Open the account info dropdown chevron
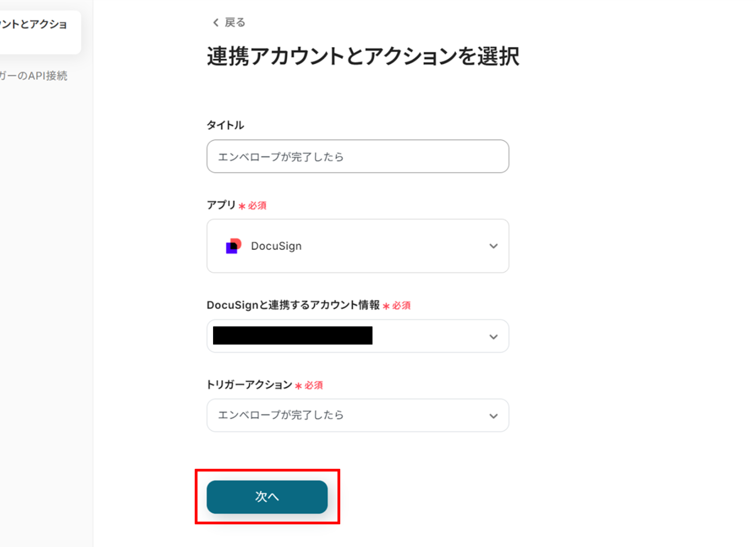 pyautogui.click(x=493, y=337)
